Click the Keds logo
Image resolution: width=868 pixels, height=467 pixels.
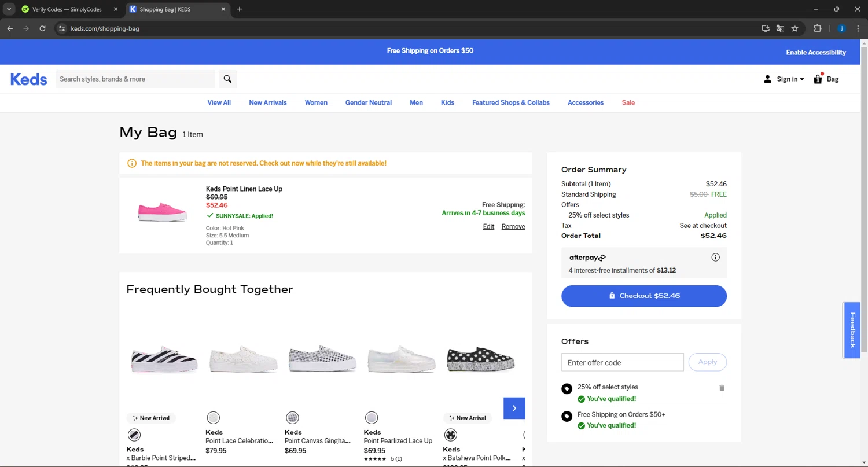28,79
